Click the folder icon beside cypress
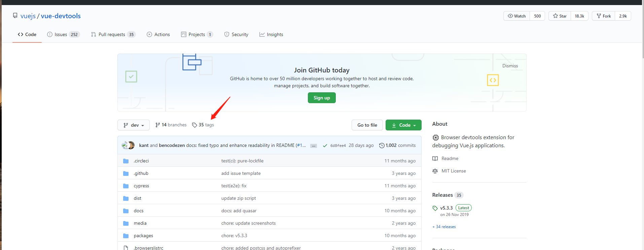Screen dimensions: 644x250 pyautogui.click(x=126, y=186)
